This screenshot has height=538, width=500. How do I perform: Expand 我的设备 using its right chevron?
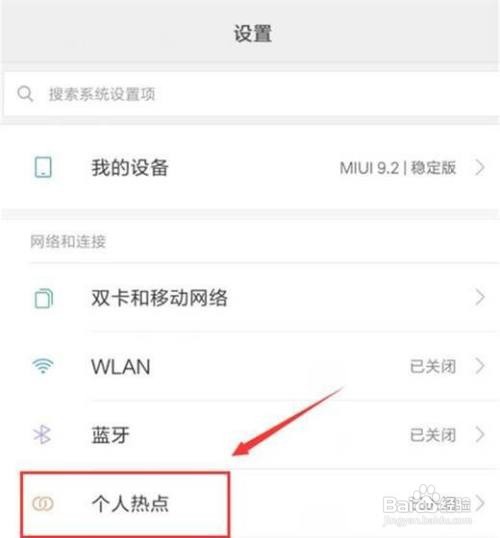[x=480, y=167]
